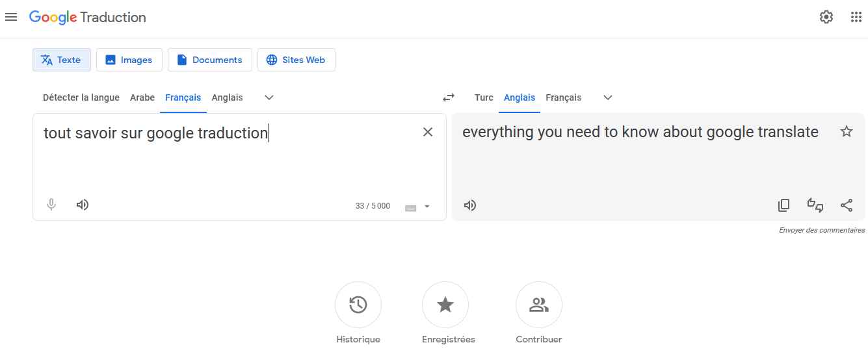Open the settings gear icon
Image resolution: width=868 pixels, height=358 pixels.
tap(826, 17)
